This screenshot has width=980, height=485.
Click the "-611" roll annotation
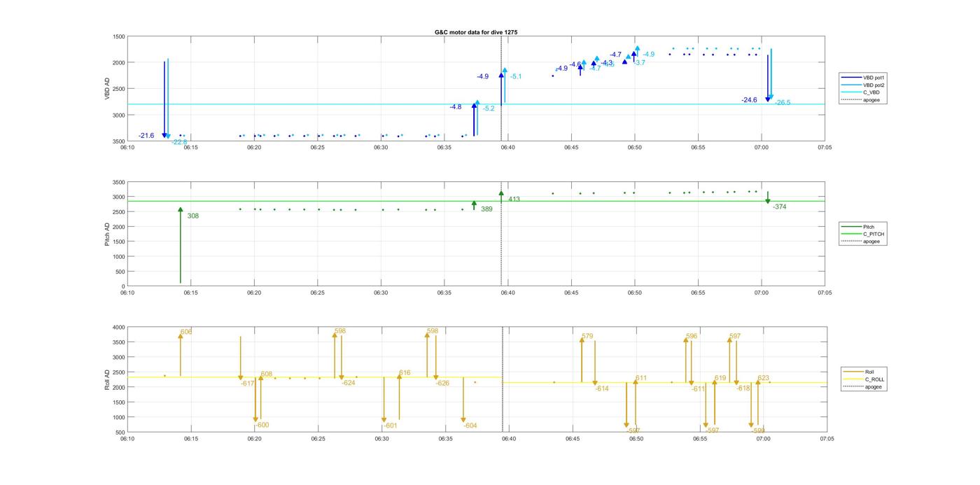[698, 389]
